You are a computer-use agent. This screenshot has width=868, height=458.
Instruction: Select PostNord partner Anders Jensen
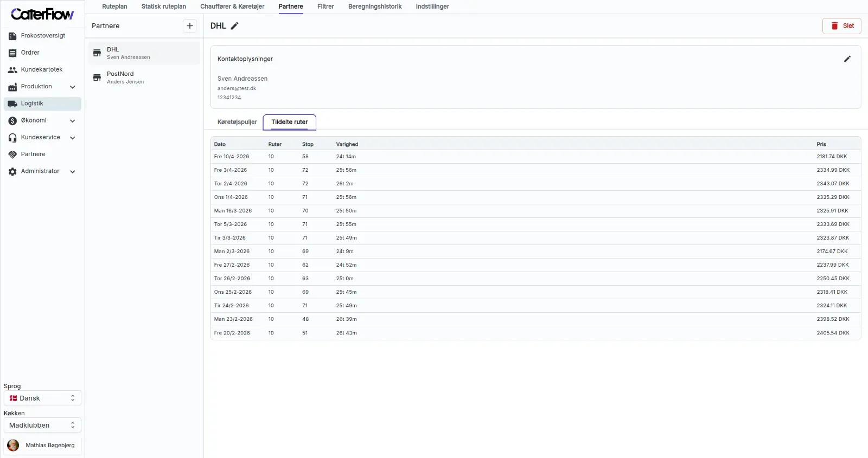[x=144, y=78]
